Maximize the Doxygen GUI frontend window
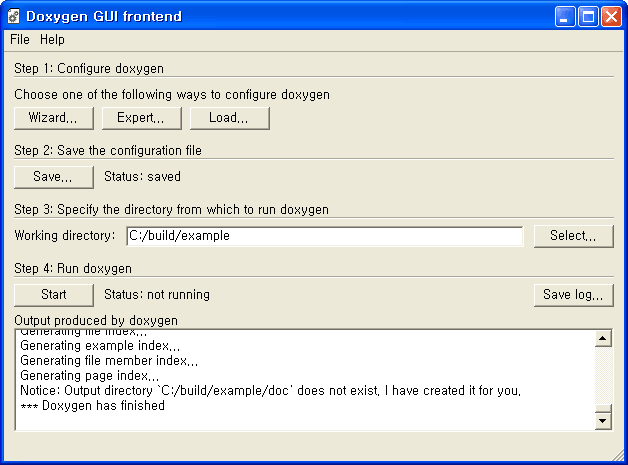This screenshot has height=465, width=628. click(589, 17)
